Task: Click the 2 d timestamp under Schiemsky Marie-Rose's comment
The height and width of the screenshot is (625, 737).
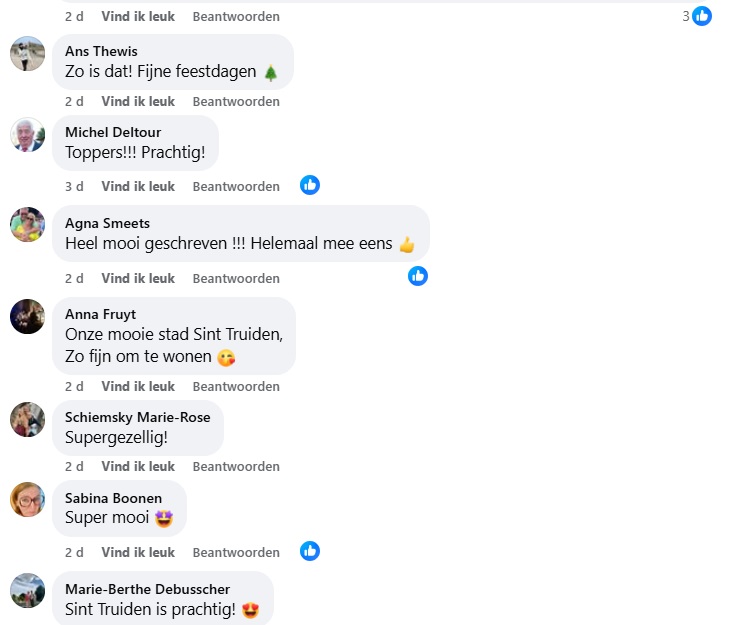Action: [x=75, y=466]
